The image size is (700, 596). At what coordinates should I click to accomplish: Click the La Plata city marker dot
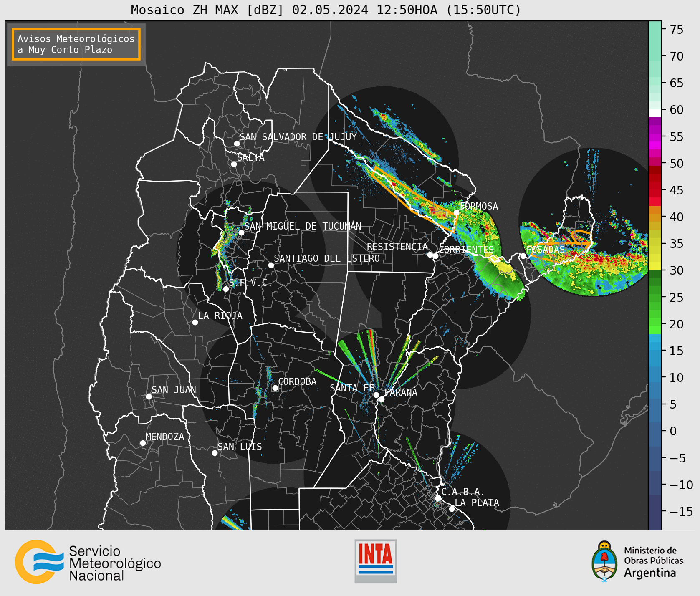(x=452, y=508)
